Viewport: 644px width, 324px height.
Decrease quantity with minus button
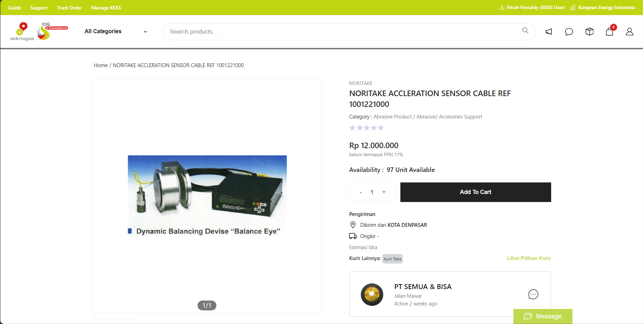(x=361, y=192)
